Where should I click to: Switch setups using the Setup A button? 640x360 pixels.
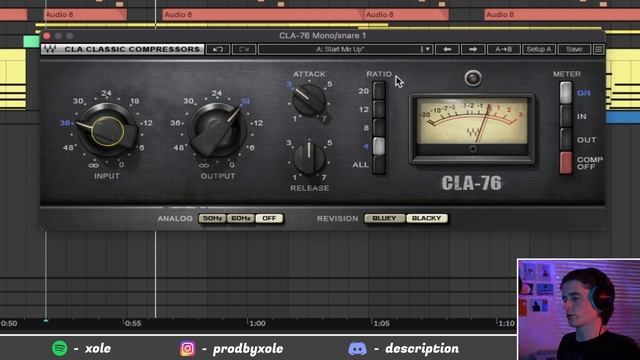coord(539,49)
